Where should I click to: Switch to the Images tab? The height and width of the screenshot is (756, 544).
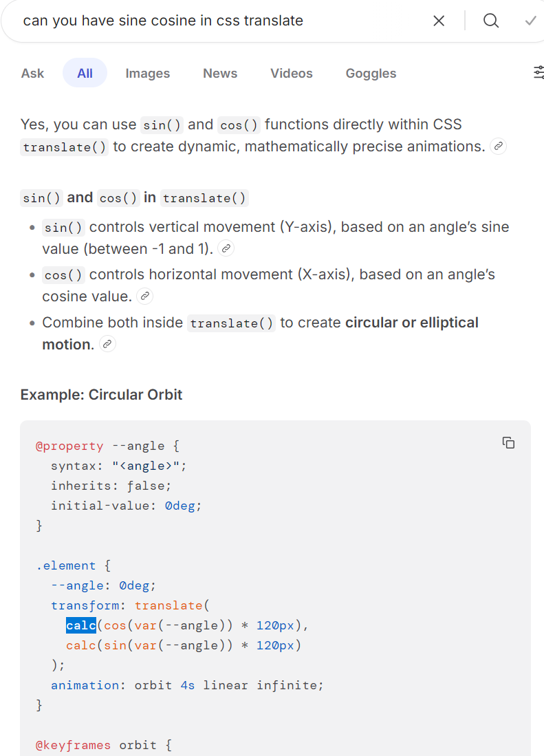pos(147,74)
